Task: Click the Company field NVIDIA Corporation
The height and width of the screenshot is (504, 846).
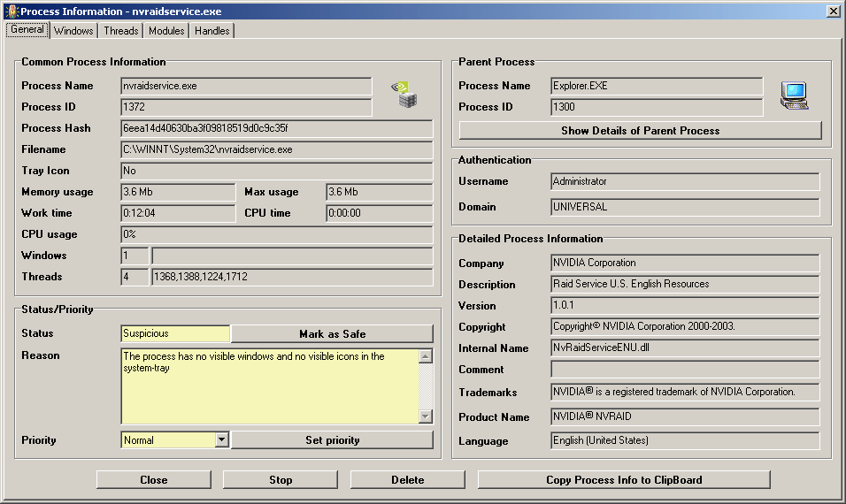Action: (685, 263)
